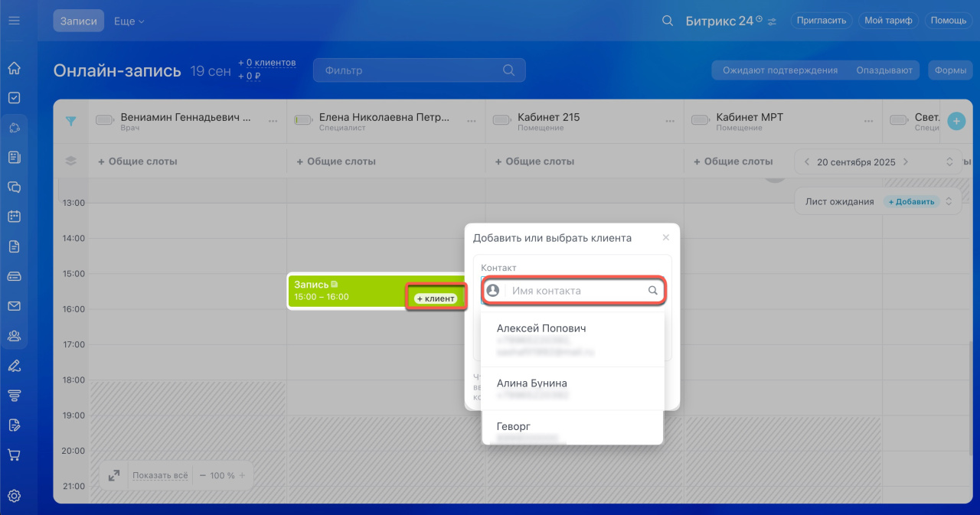Viewport: 980px width, 515px height.
Task: Open the Лист ожидания expander arrows
Action: coord(949,201)
